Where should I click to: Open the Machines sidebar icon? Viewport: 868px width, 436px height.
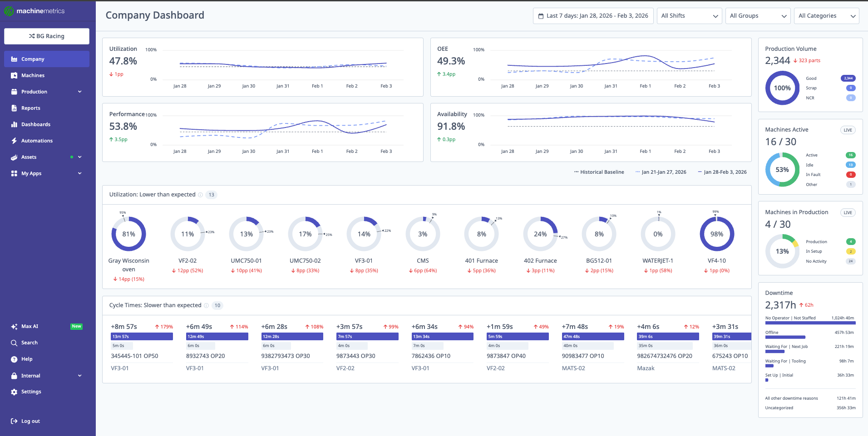click(x=14, y=75)
